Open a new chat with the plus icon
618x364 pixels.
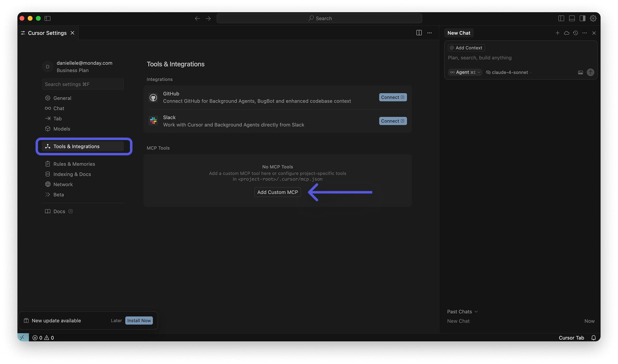pyautogui.click(x=557, y=33)
